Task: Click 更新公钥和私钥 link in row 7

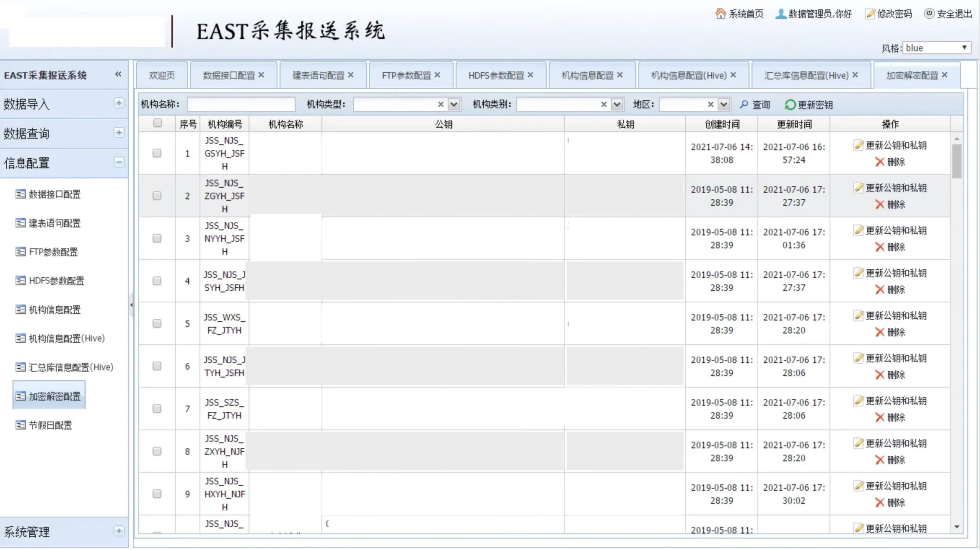Action: pos(896,401)
